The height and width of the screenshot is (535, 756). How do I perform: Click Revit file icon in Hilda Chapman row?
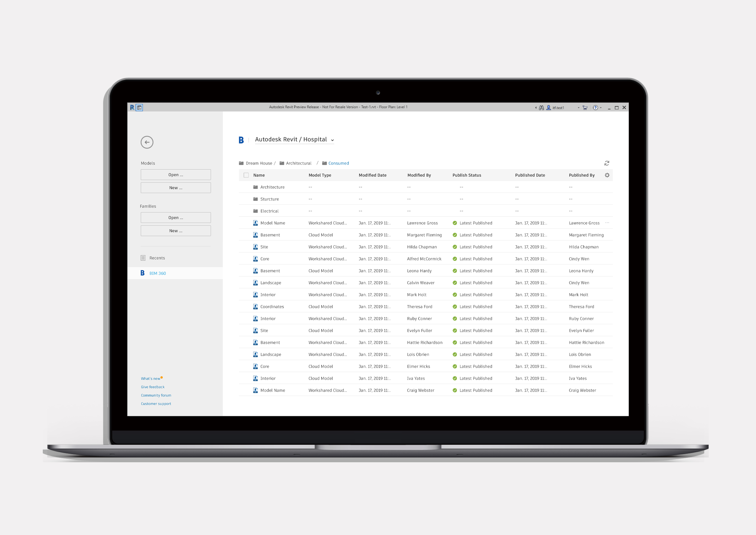click(255, 247)
